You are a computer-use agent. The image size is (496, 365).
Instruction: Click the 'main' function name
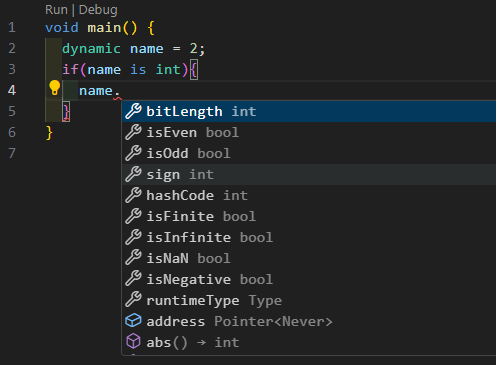pos(104,27)
